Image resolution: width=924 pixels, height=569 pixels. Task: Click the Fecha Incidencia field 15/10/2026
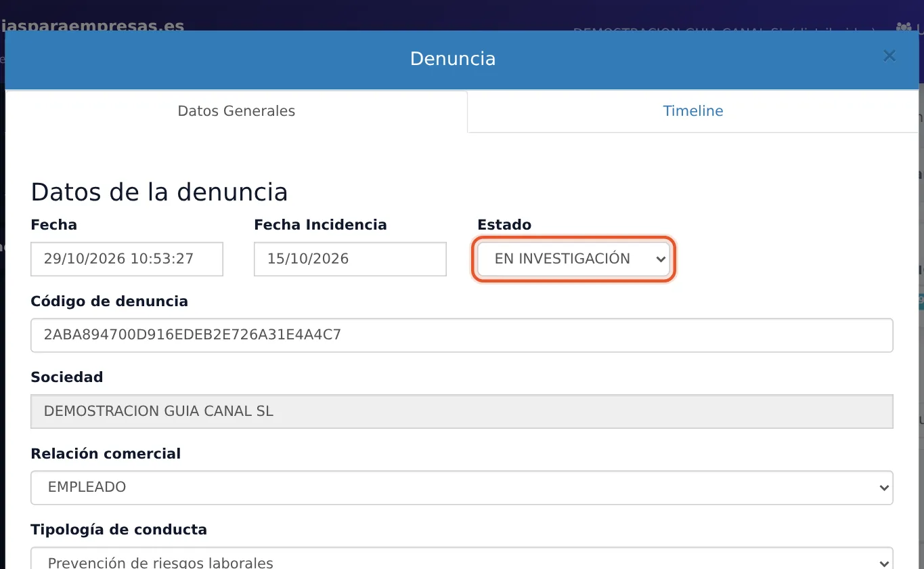[x=350, y=259]
